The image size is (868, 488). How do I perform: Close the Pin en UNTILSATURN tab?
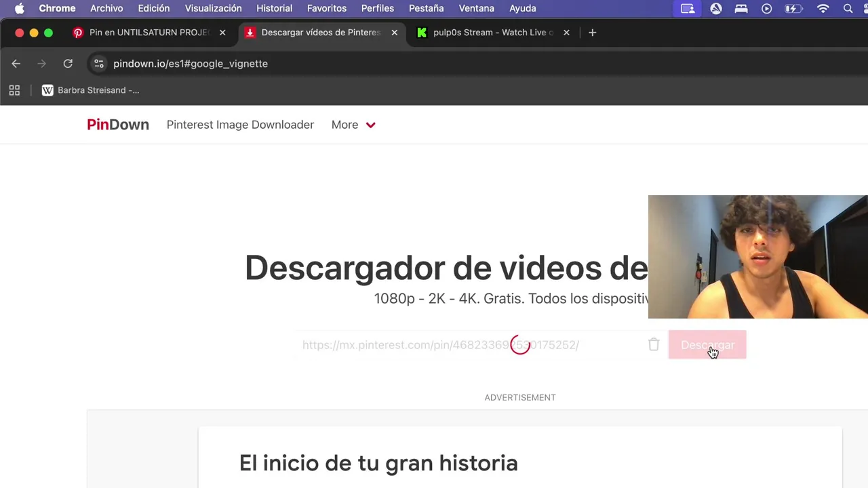222,33
